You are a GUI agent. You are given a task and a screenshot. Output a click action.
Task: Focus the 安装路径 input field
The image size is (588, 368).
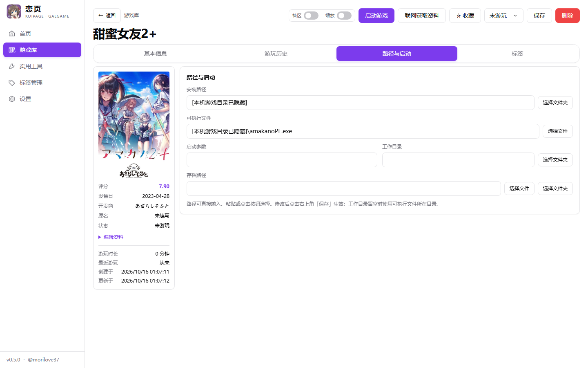click(361, 103)
